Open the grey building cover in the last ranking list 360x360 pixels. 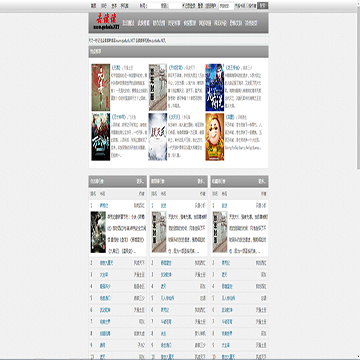[220, 232]
